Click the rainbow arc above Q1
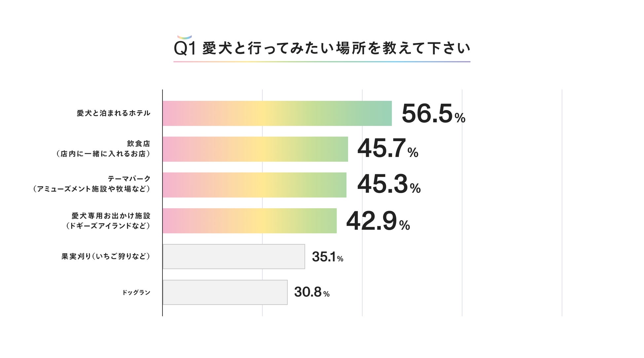Image resolution: width=644 pixels, height=358 pixels. click(184, 37)
